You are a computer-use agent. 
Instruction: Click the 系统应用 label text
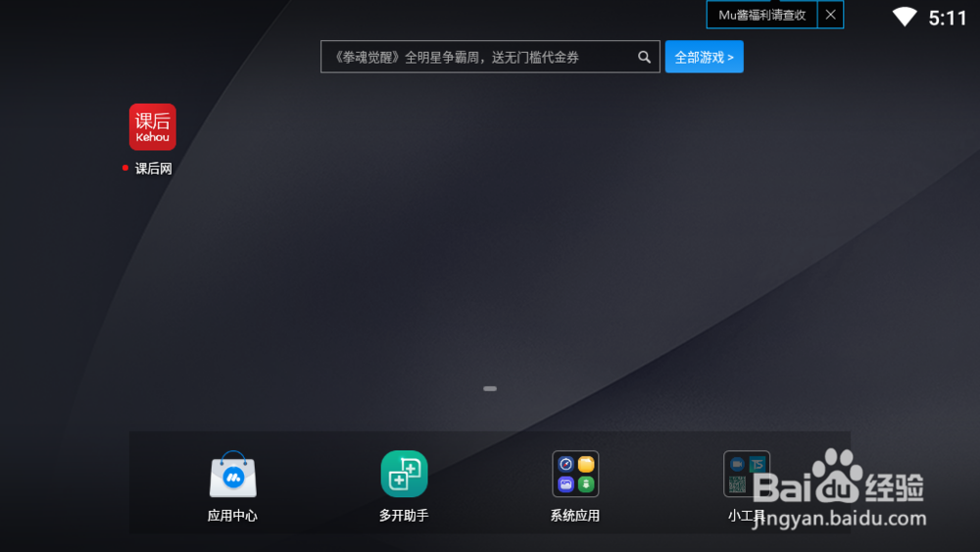click(x=575, y=516)
